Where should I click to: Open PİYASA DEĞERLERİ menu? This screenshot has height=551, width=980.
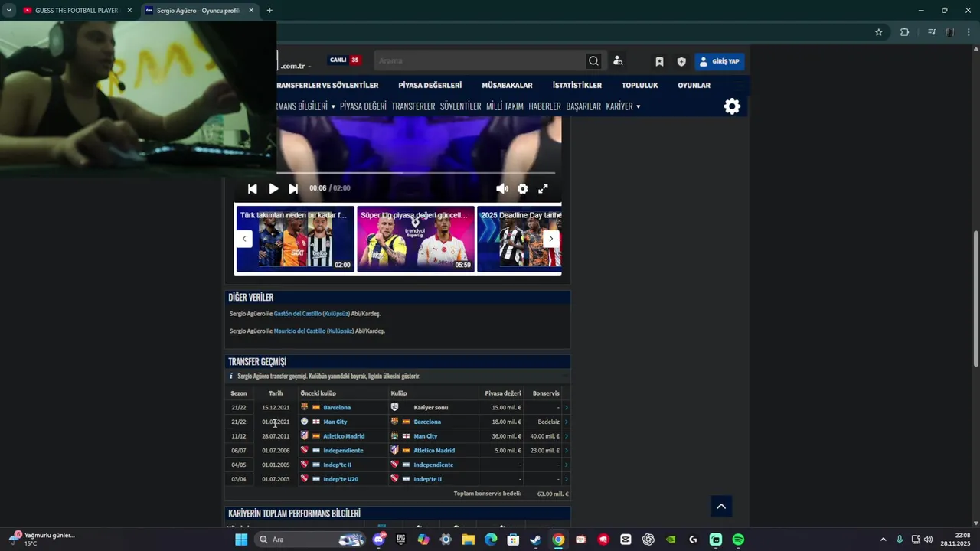(x=430, y=86)
